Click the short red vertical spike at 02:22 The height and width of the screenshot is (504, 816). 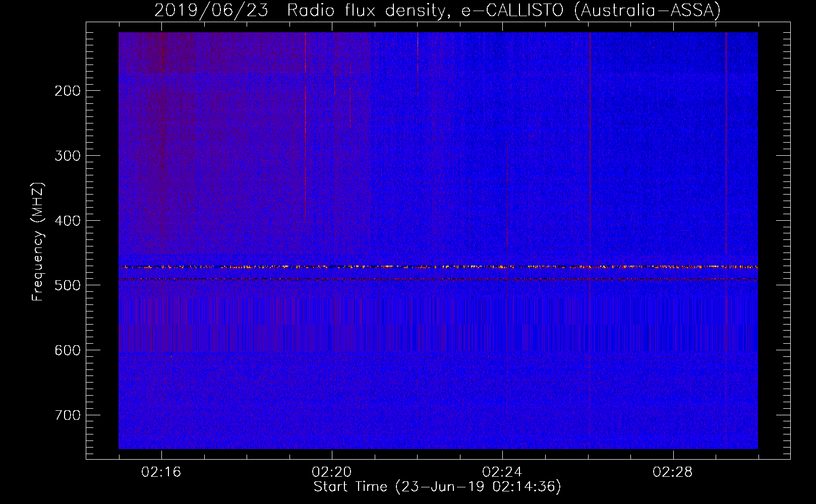(x=418, y=64)
